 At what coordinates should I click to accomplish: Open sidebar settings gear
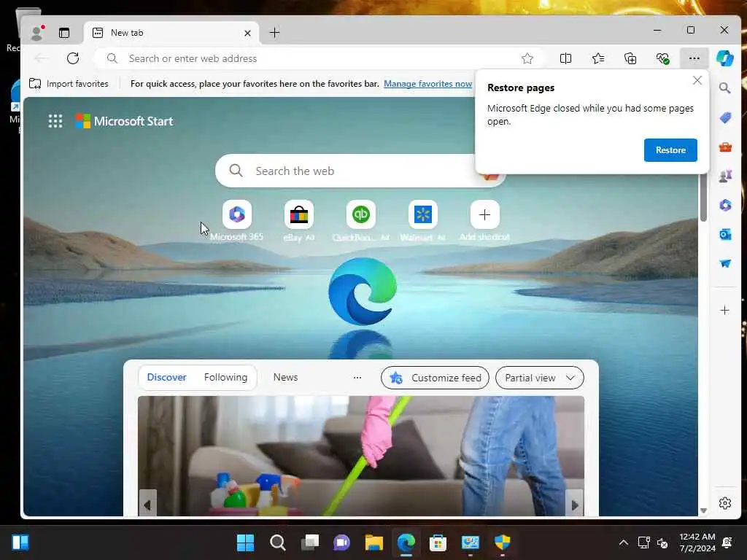click(724, 503)
